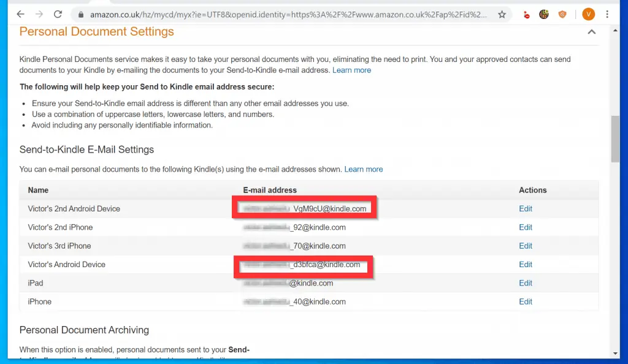Edit Victor's 3rd iPhone email address
This screenshot has width=628, height=364.
point(525,246)
